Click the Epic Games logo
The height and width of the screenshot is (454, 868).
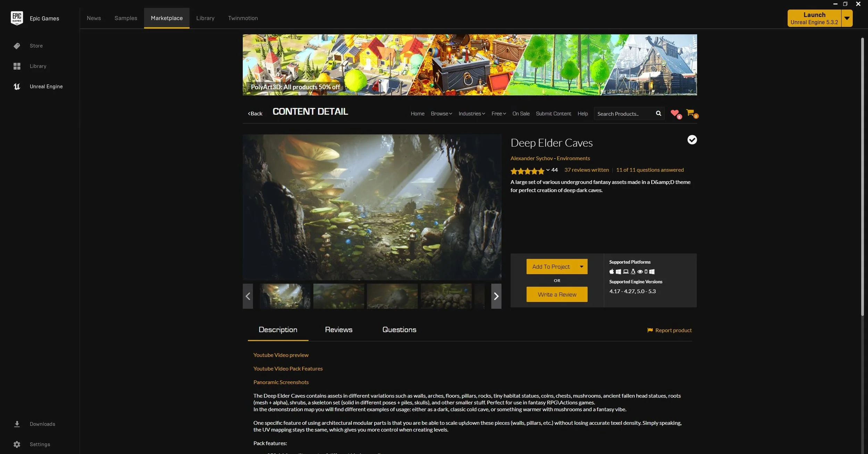point(17,18)
